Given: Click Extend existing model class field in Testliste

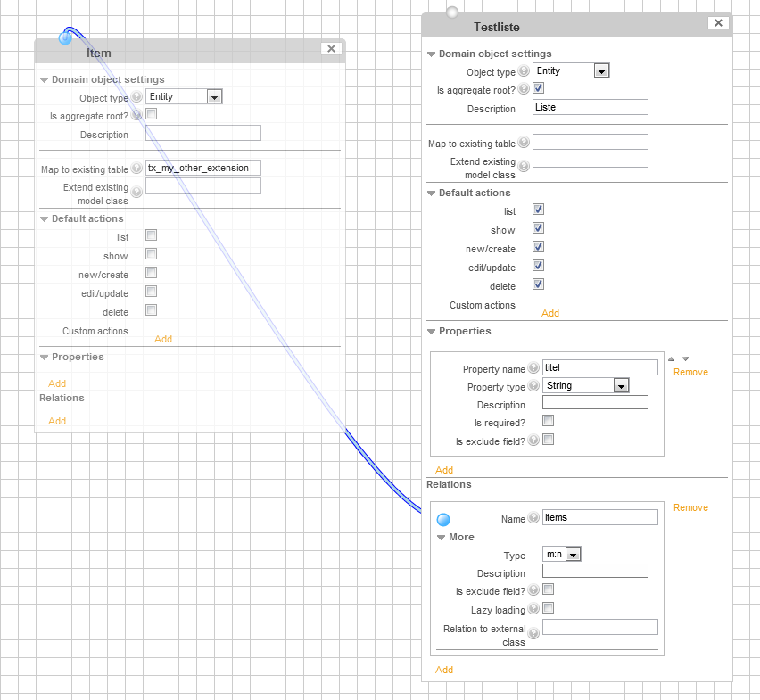Looking at the screenshot, I should click(591, 160).
